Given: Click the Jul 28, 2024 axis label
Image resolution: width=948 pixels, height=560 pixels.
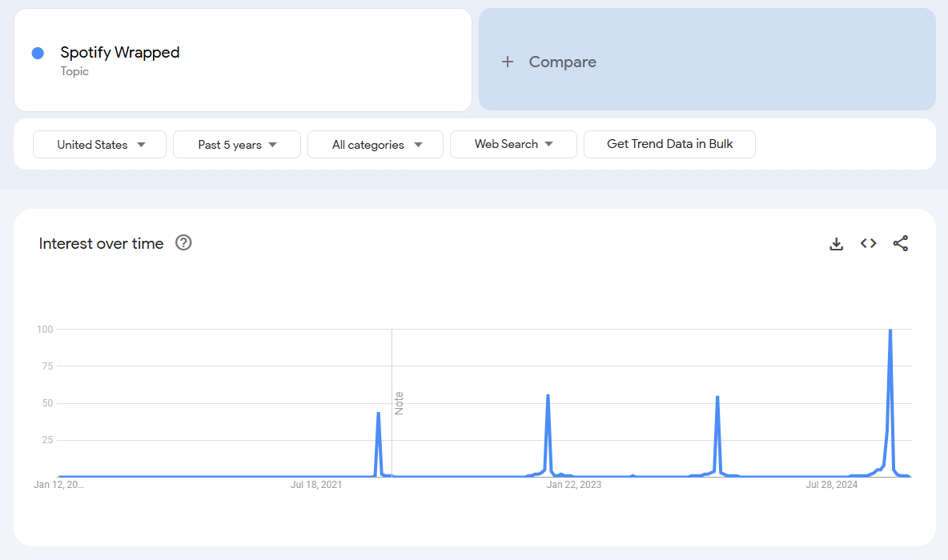Looking at the screenshot, I should 831,485.
